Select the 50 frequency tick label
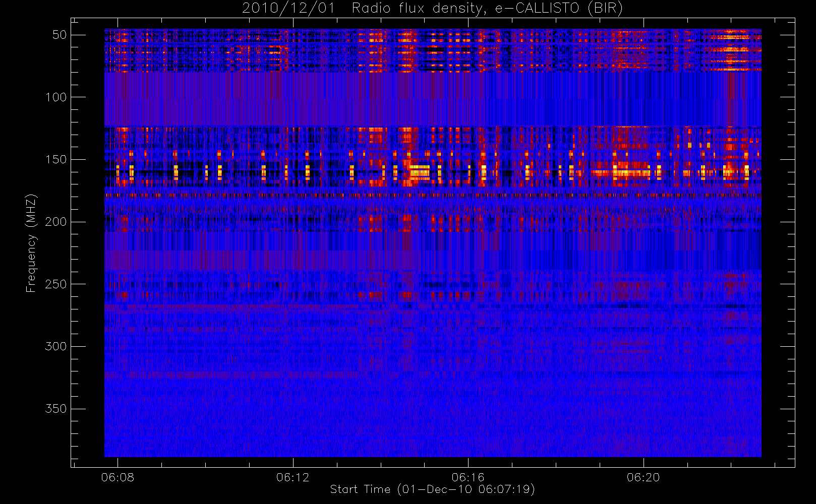The width and height of the screenshot is (816, 504). coord(60,35)
